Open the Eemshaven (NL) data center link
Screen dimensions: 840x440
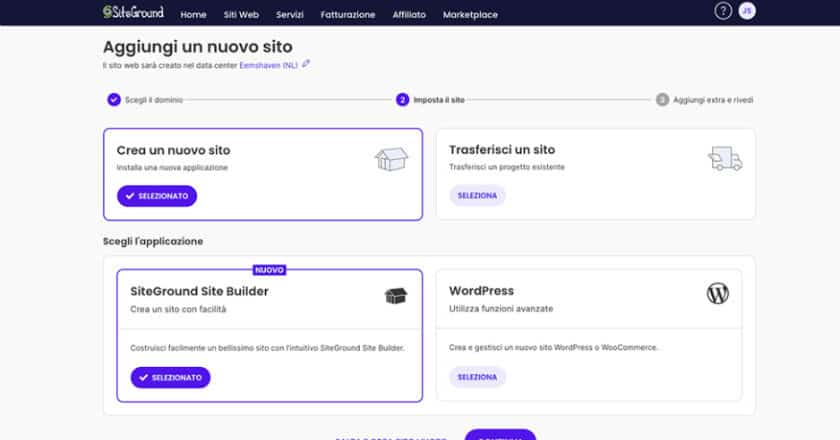[268, 65]
